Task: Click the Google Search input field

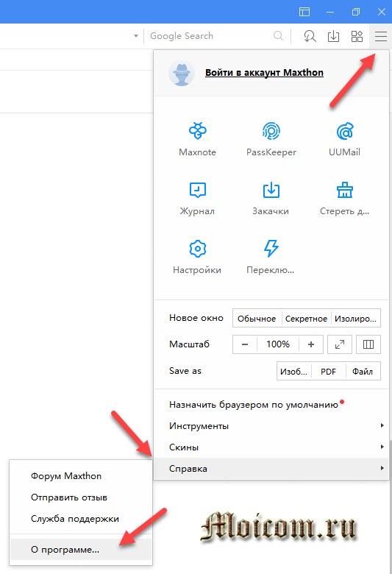Action: tap(210, 36)
